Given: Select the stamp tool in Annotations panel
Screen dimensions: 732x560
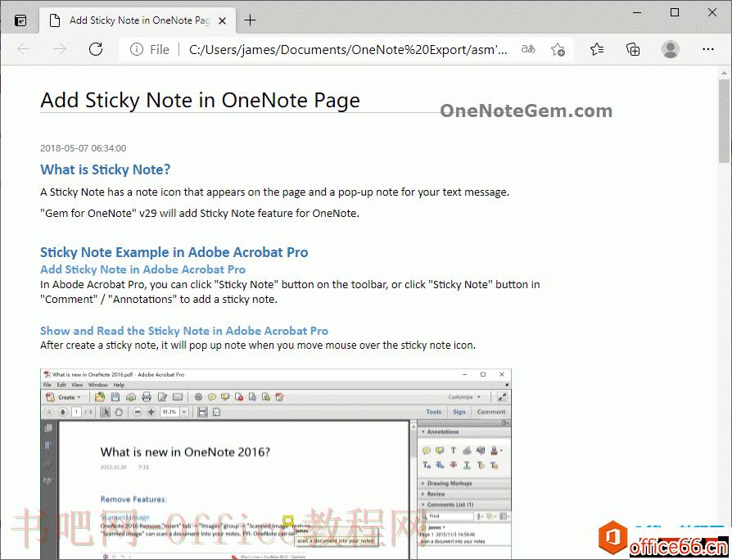Looking at the screenshot, I should (494, 450).
